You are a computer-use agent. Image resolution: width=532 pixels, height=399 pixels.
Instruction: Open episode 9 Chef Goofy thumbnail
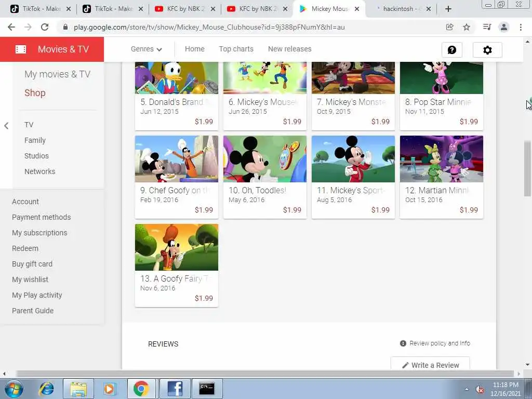[x=177, y=159]
